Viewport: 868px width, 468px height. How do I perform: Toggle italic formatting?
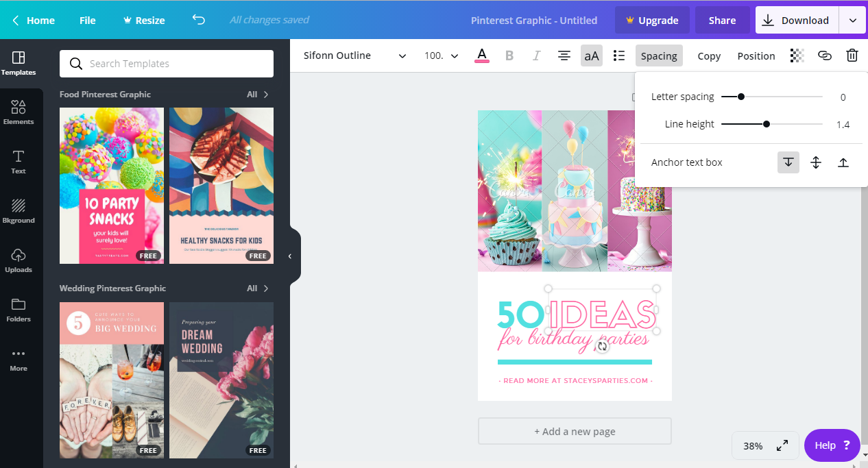point(536,56)
